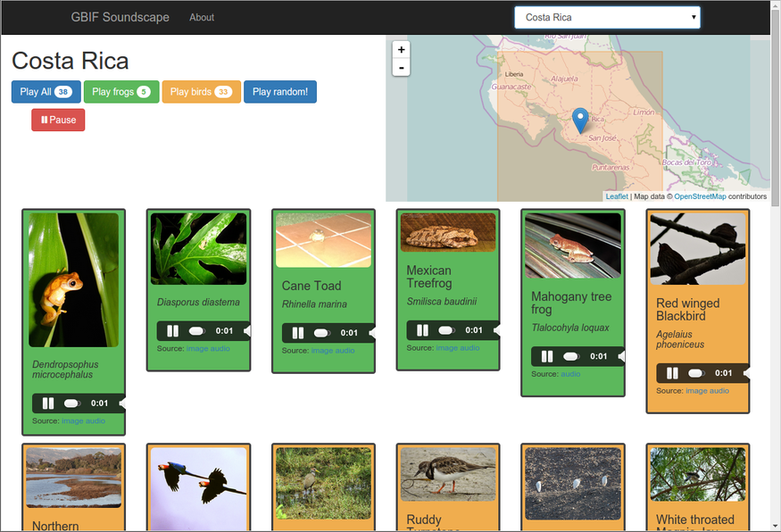
Task: Open image source for Cane Toad
Action: 321,351
